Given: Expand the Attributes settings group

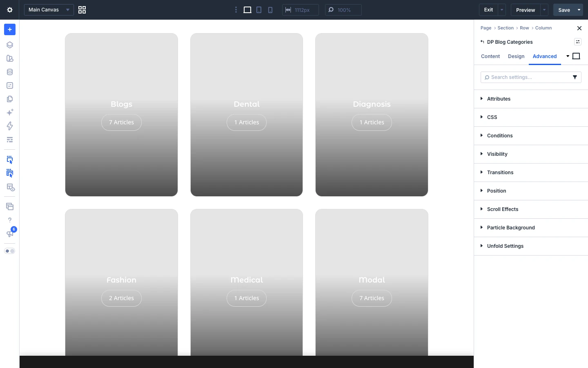Looking at the screenshot, I should [x=531, y=99].
